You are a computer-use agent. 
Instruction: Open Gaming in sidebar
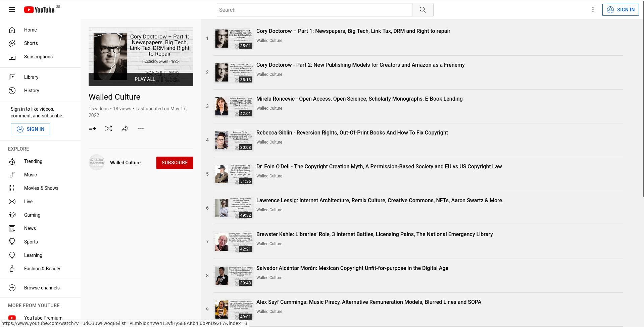pos(40,215)
